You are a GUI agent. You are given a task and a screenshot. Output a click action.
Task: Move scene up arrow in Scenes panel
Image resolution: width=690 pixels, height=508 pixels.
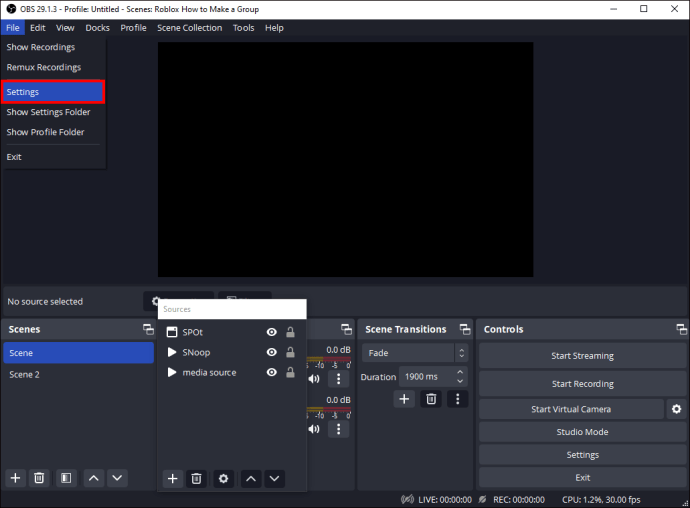pos(94,478)
